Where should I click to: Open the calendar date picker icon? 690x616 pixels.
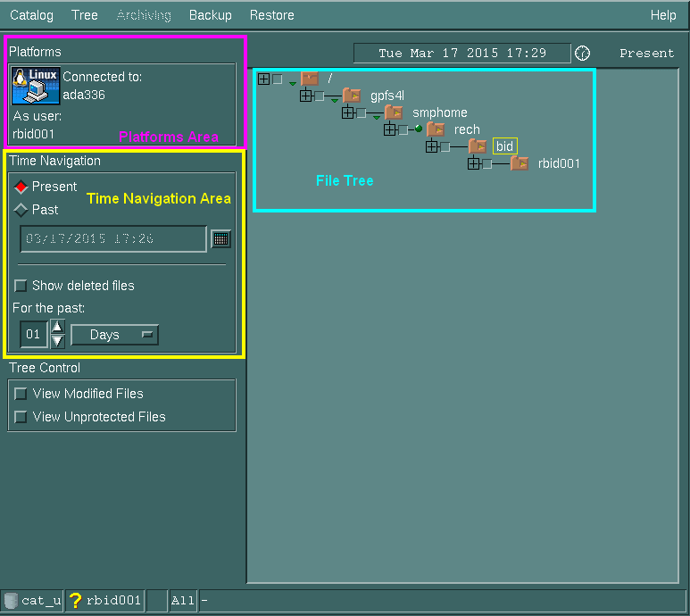point(220,238)
